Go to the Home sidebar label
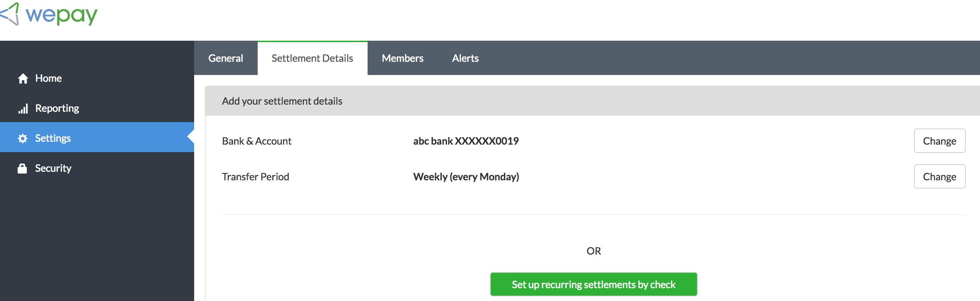 48,78
